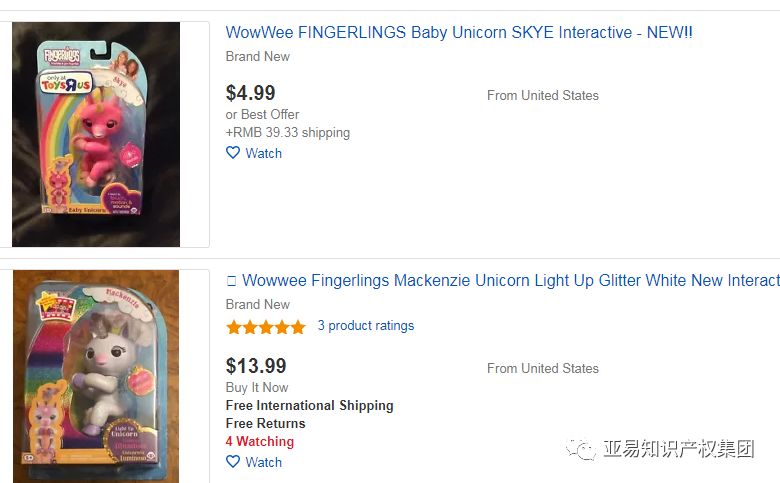Open the Baby Unicorn SKYE listing title
The width and height of the screenshot is (780, 483).
click(x=459, y=33)
